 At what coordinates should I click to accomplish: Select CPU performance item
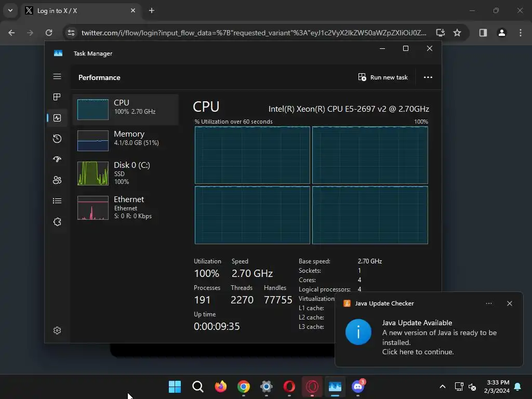[x=126, y=110]
